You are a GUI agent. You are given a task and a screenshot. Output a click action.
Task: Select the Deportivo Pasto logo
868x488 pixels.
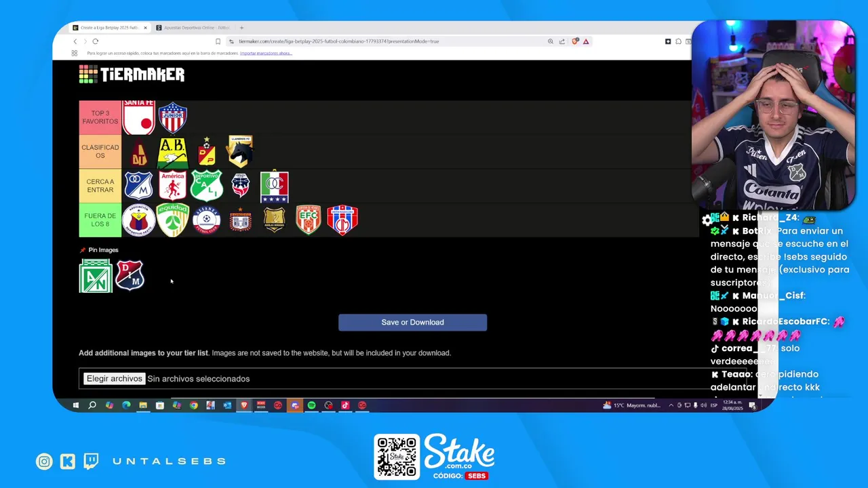(x=139, y=220)
